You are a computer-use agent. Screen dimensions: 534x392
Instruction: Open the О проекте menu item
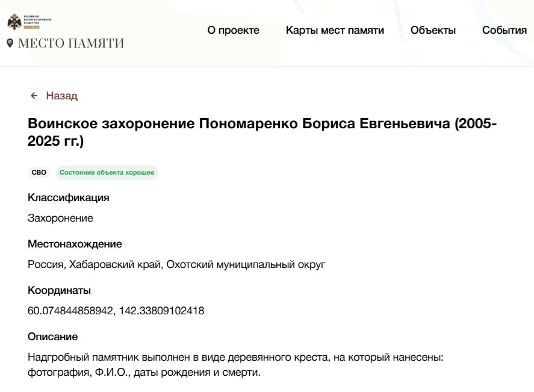coord(233,30)
